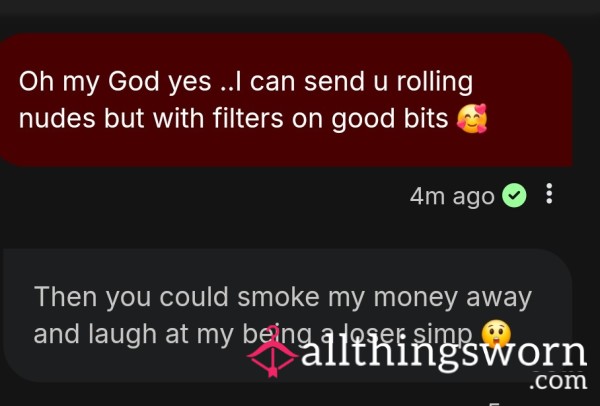Open the three-dot message options menu

pos(549,194)
